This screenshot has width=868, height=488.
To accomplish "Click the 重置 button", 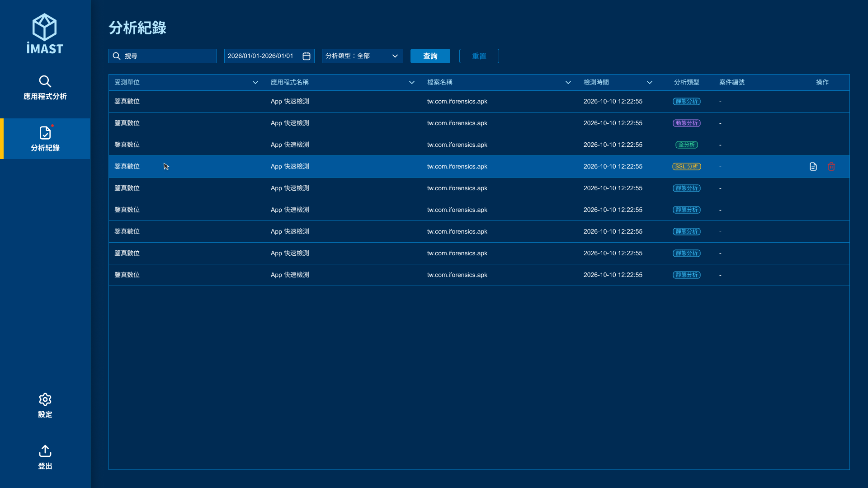I will [x=479, y=56].
